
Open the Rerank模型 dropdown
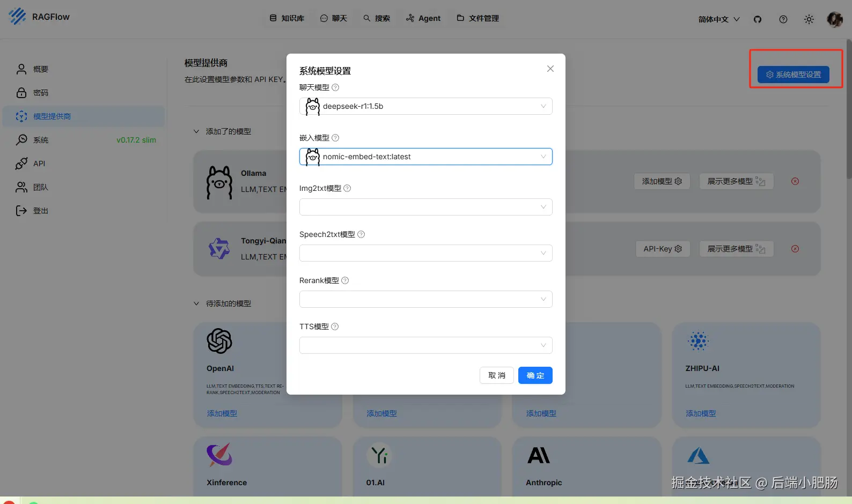426,299
